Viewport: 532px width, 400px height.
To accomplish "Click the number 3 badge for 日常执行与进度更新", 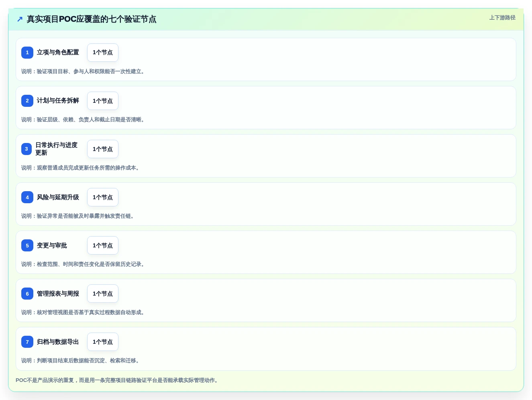I will click(x=26, y=149).
